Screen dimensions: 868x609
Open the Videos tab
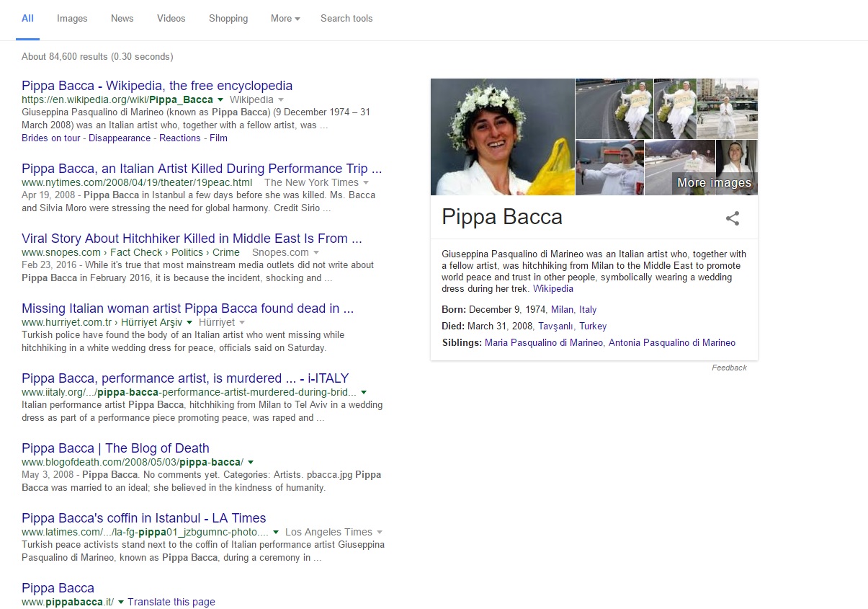(171, 19)
